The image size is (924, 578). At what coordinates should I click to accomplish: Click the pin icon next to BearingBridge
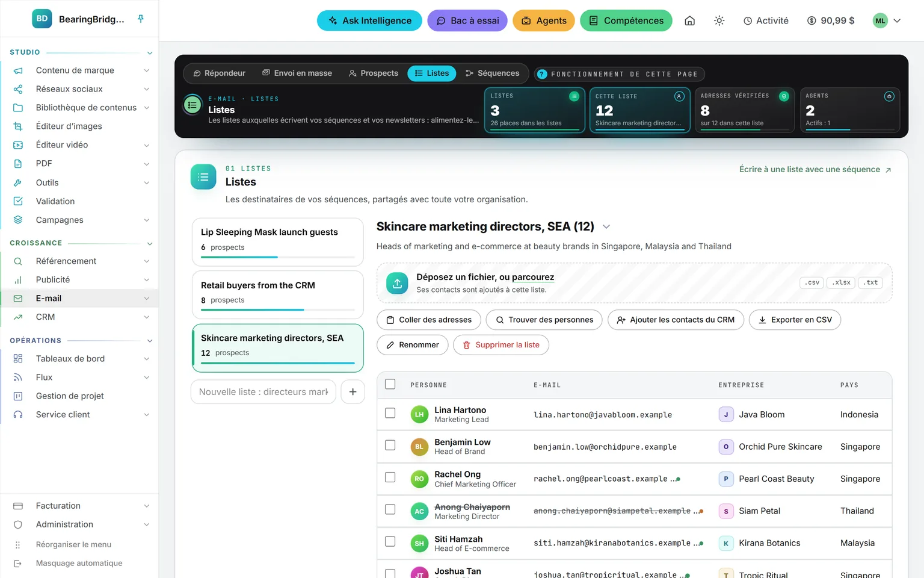coord(141,19)
